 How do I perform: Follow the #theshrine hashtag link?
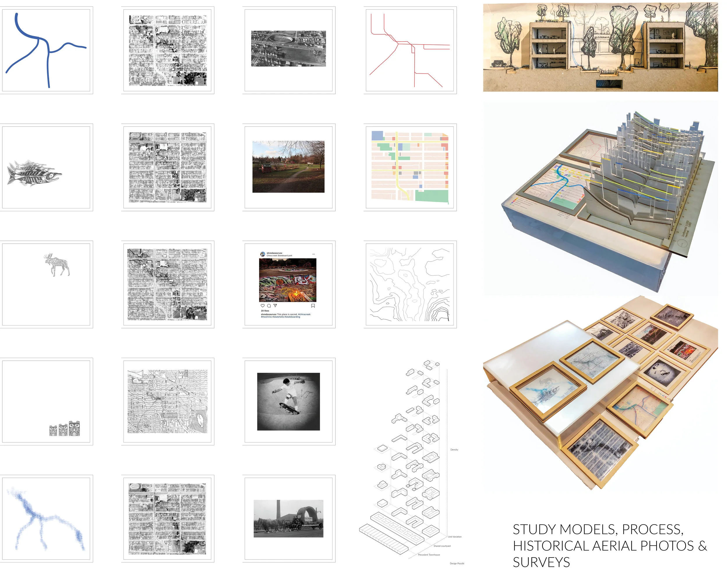(x=266, y=317)
